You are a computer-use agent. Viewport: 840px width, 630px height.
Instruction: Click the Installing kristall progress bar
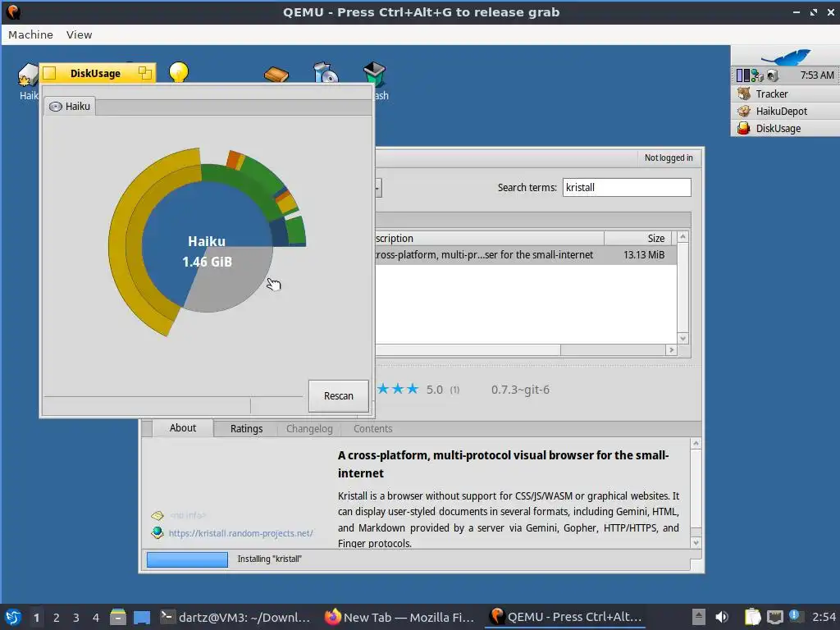pyautogui.click(x=188, y=559)
